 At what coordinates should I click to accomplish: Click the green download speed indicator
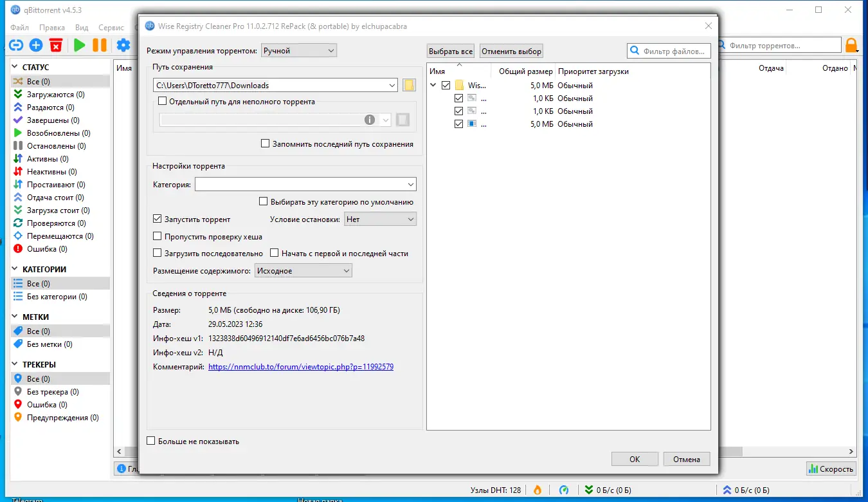607,490
